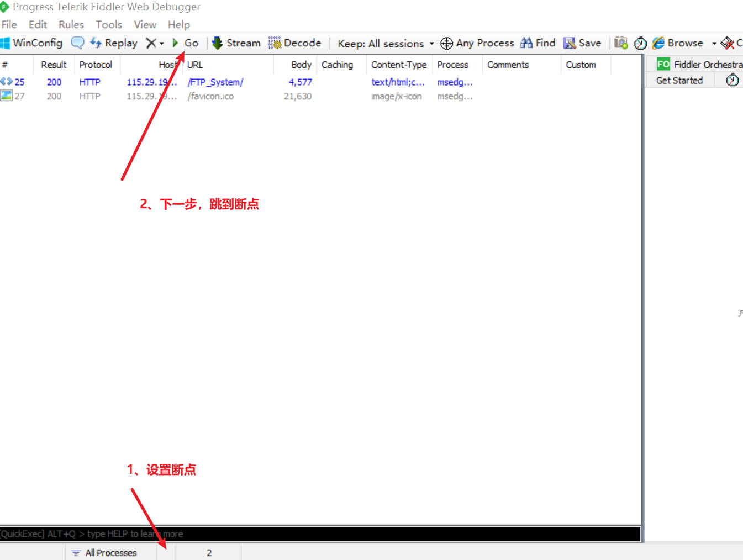
Task: Switch to the Get Started tab
Action: click(679, 80)
